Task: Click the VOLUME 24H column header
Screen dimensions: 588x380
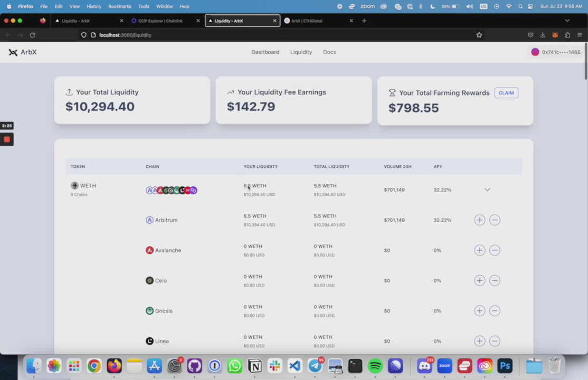Action: coord(397,167)
